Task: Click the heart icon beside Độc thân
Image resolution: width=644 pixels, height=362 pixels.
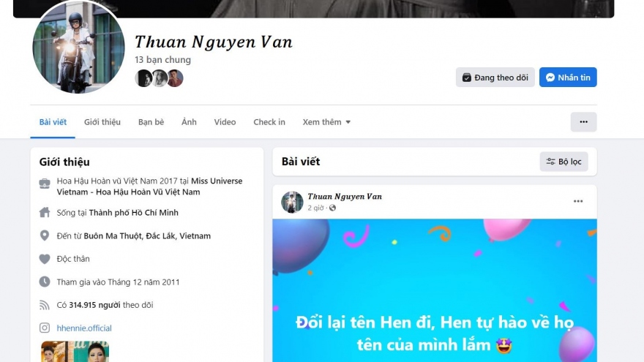Action: (x=45, y=259)
